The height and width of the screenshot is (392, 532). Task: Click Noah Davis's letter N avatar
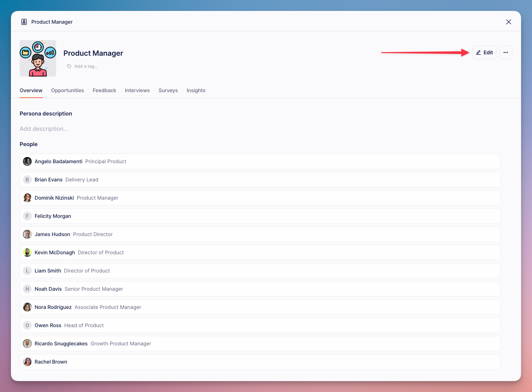pos(27,289)
